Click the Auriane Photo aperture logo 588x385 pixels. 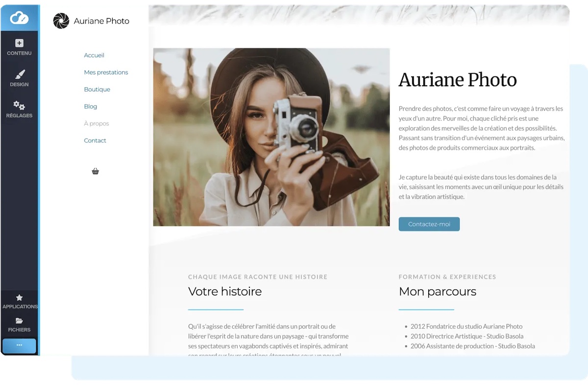pyautogui.click(x=61, y=21)
